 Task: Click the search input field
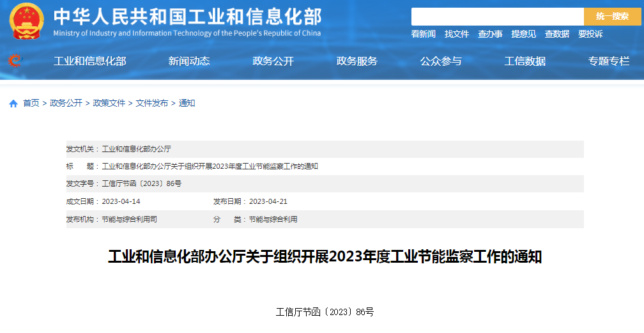point(497,17)
